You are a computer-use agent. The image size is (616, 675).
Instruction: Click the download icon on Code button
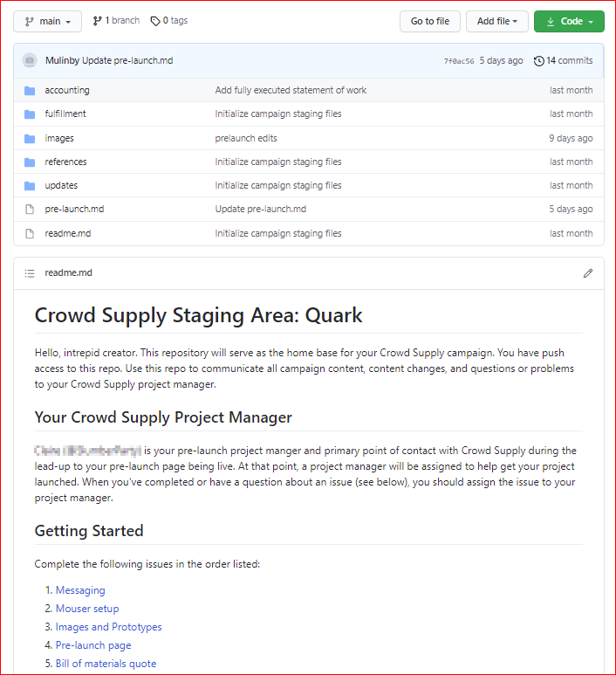tap(551, 22)
